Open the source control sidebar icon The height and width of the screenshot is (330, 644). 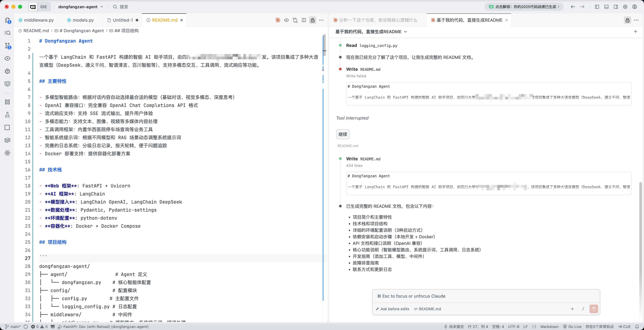tap(8, 45)
